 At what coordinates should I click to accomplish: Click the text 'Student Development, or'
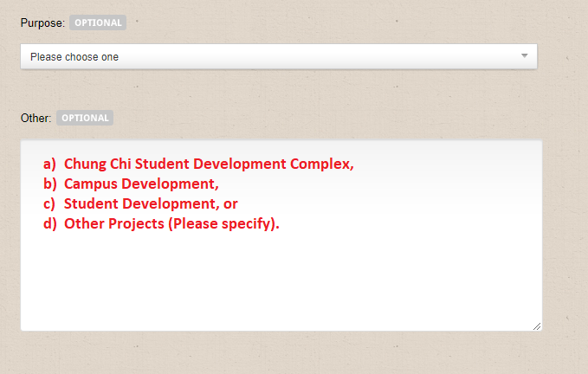151,203
